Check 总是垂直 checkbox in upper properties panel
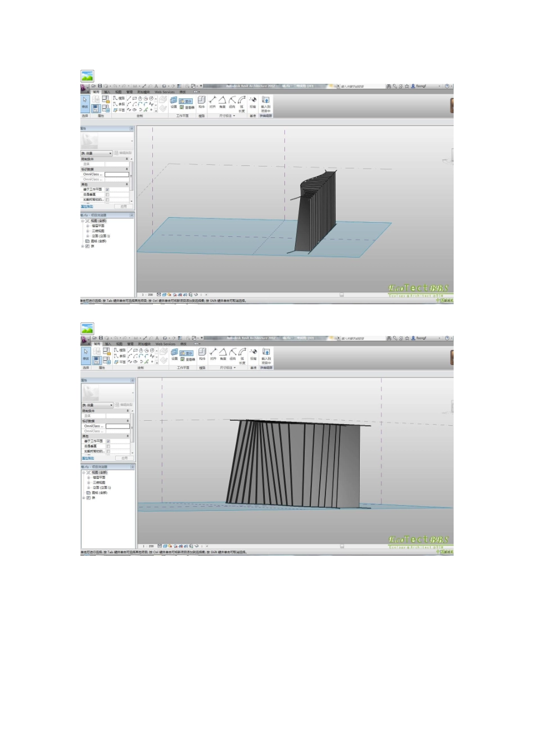Screen dimensions: 534x756 [107, 195]
